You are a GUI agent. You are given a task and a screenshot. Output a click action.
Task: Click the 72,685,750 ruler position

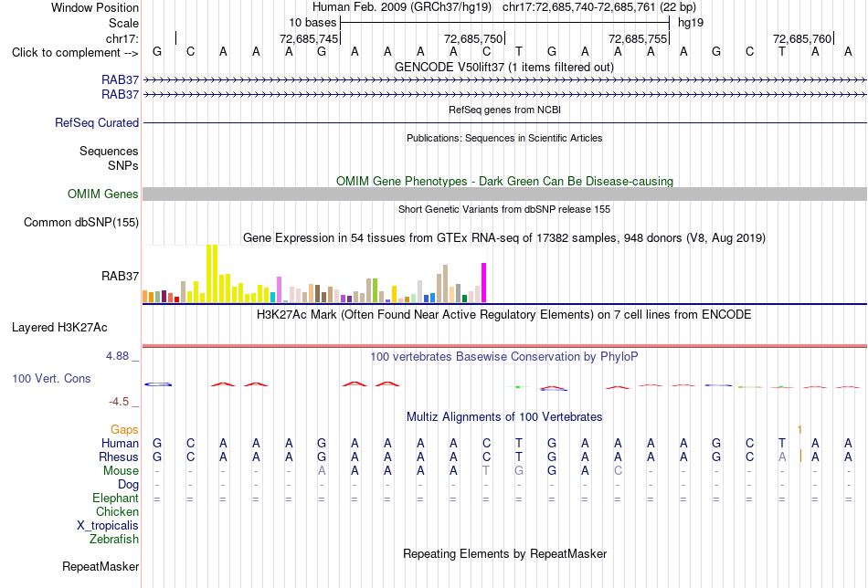[x=472, y=38]
